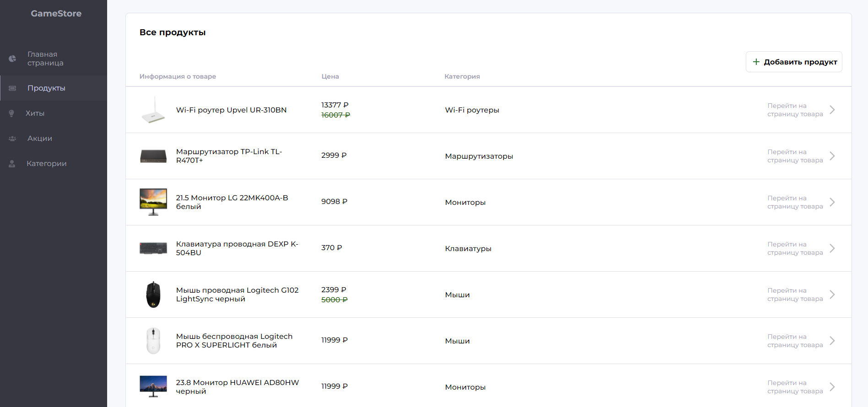Click the people icon beside Акции
The image size is (868, 407).
click(12, 139)
